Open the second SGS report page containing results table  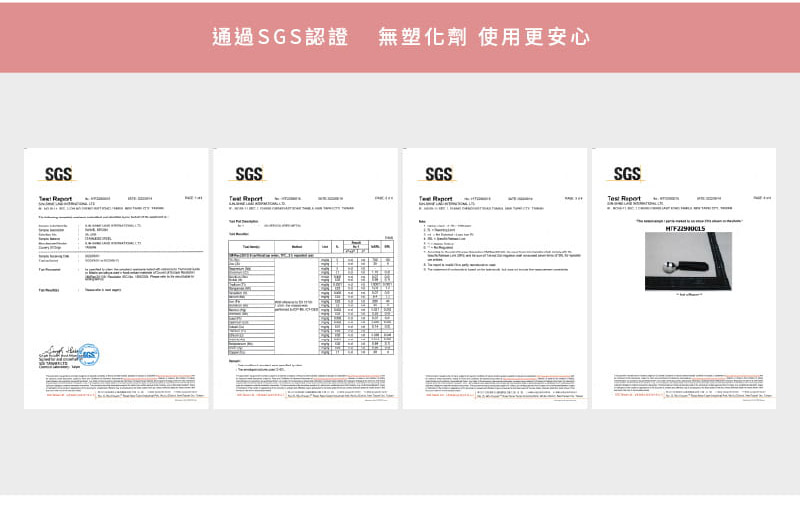306,278
